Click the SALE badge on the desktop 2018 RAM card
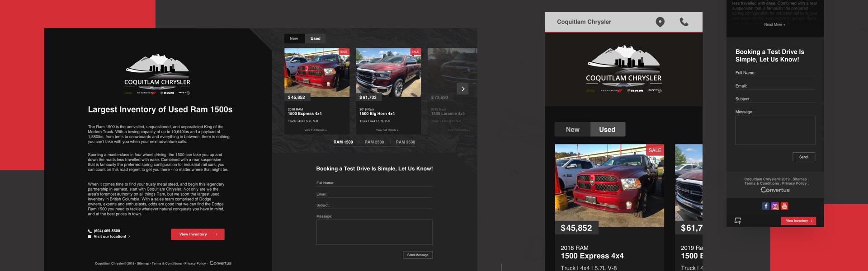The image size is (868, 271). click(344, 52)
